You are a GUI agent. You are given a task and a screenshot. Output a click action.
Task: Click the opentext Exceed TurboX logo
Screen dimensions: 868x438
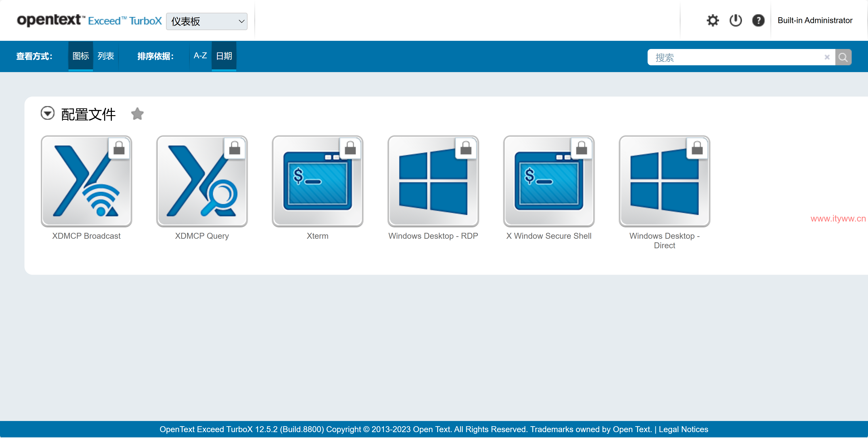[89, 21]
